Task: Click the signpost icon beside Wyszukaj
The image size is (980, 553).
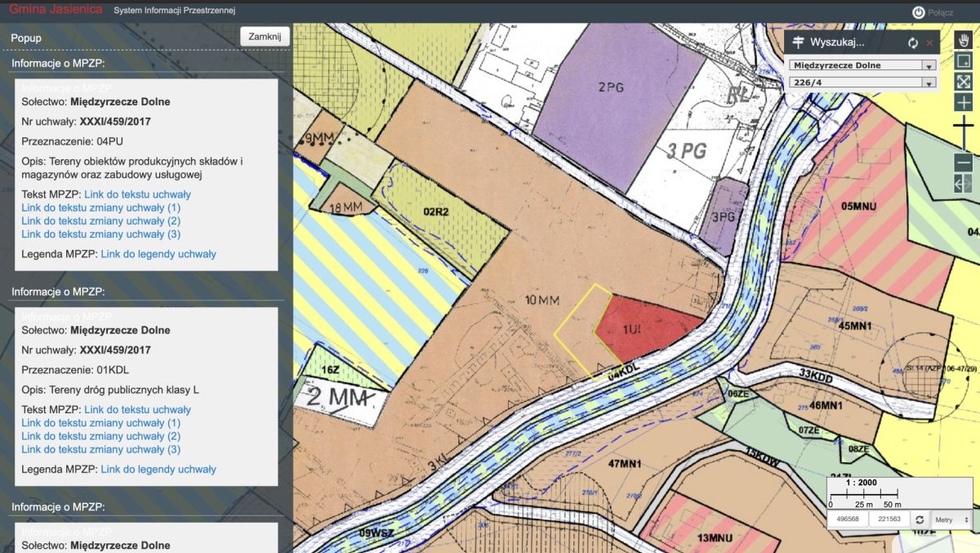Action: [799, 42]
